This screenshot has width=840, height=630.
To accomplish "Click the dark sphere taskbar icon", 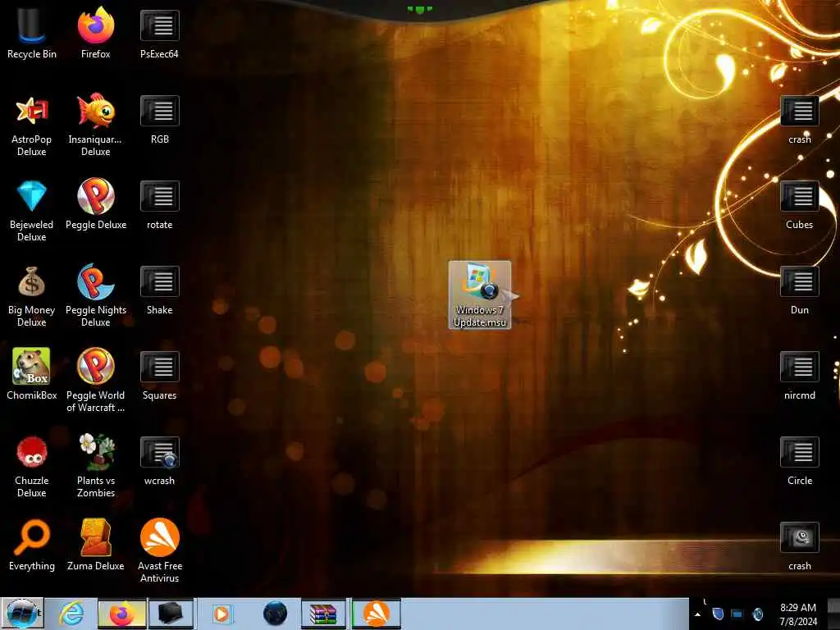I will click(x=276, y=614).
